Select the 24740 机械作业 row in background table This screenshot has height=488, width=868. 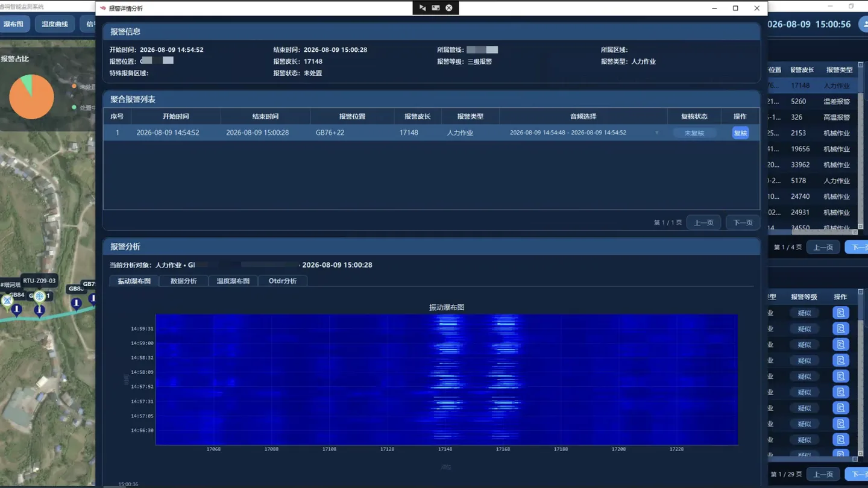(812, 196)
